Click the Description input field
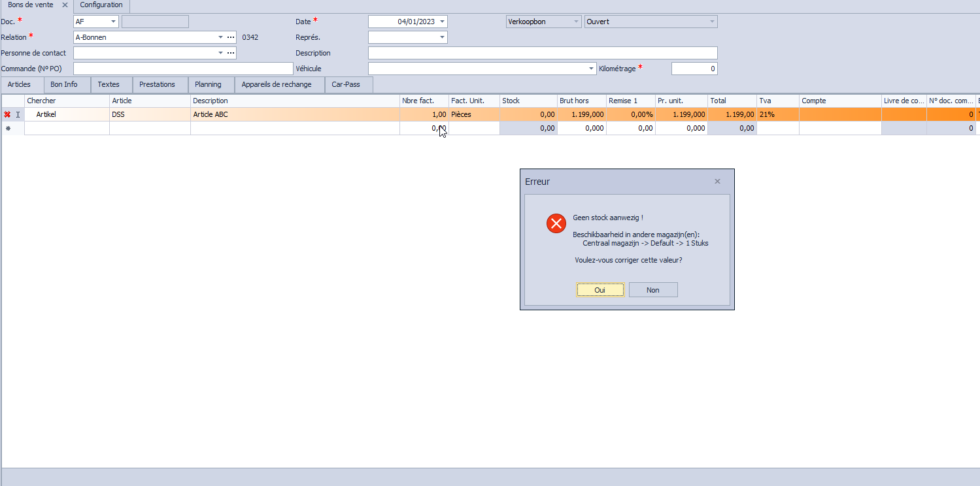 pos(543,53)
